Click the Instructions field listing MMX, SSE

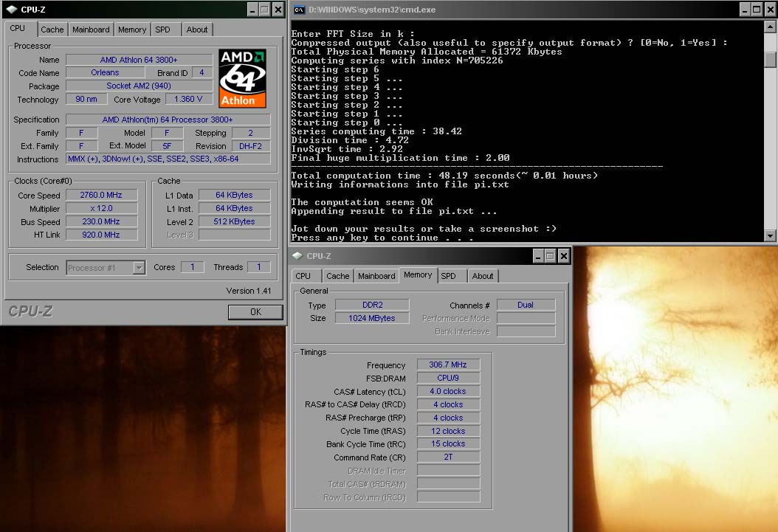168,159
